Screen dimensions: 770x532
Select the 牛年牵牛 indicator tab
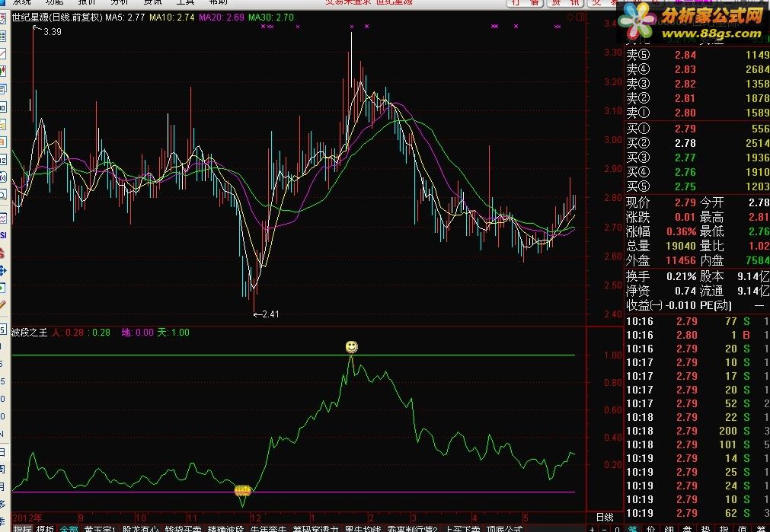(x=268, y=529)
